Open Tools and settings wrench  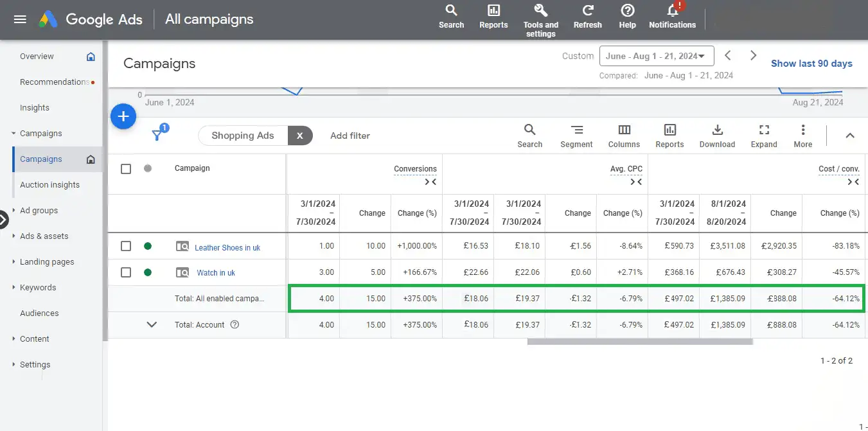click(x=541, y=11)
